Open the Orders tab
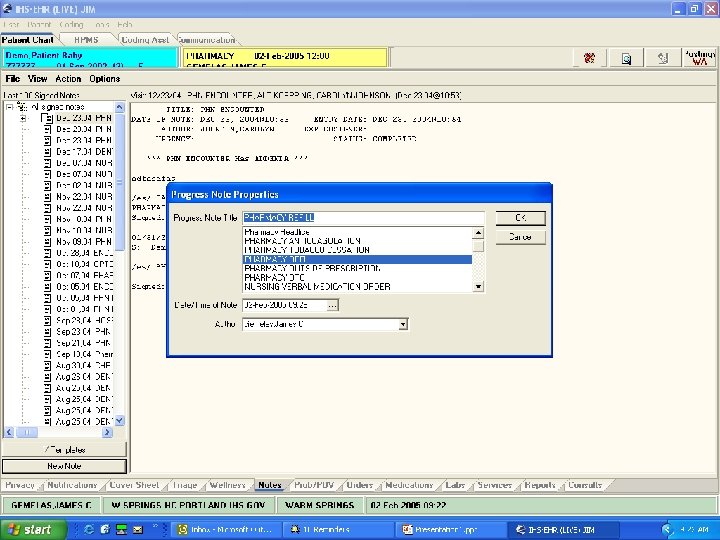 [360, 485]
